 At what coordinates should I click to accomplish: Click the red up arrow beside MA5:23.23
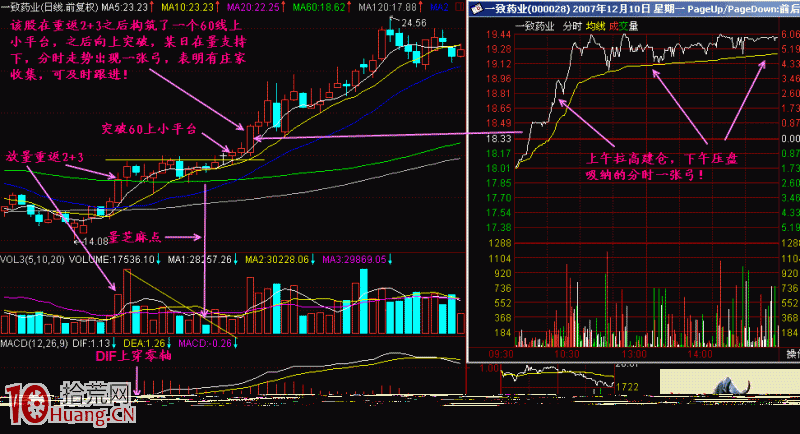152,7
